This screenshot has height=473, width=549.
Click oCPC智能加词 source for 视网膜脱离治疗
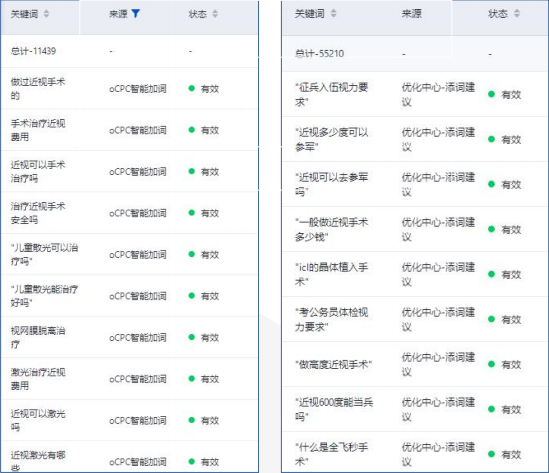[138, 338]
